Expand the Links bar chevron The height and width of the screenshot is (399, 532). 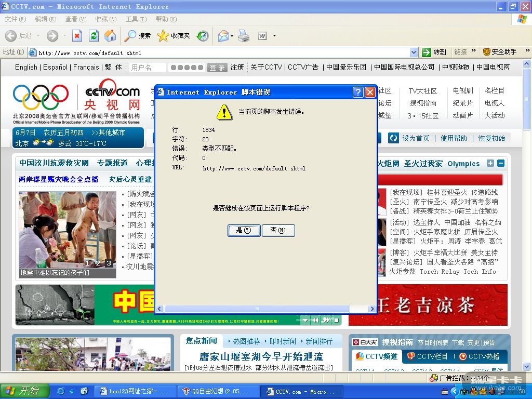pyautogui.click(x=474, y=50)
